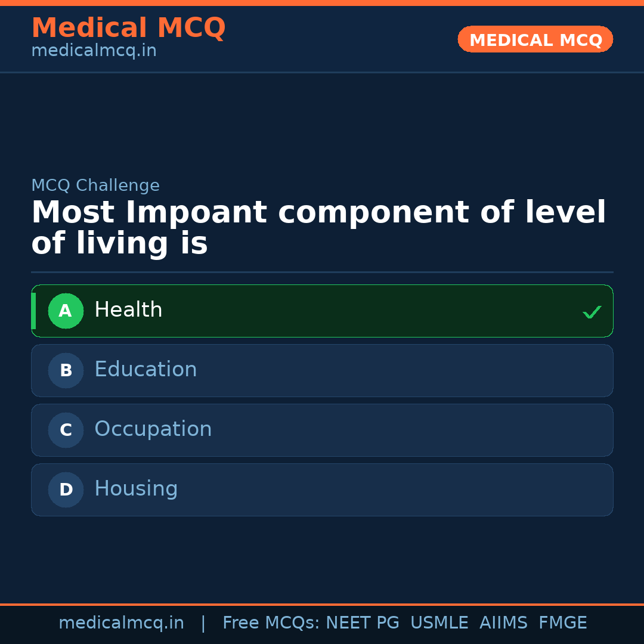This screenshot has height=644, width=644.
Task: Click the orange divider line above footer
Action: [x=322, y=604]
